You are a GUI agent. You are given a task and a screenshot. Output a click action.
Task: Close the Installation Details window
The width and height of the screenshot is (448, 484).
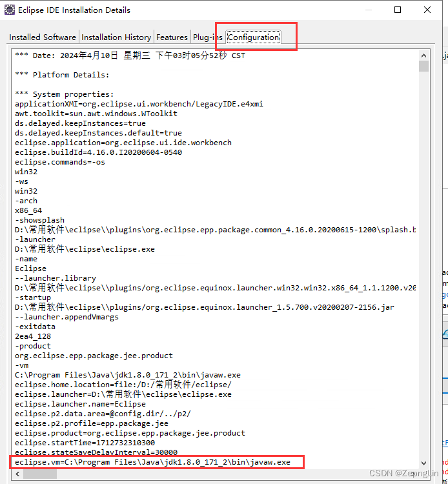pyautogui.click(x=427, y=10)
